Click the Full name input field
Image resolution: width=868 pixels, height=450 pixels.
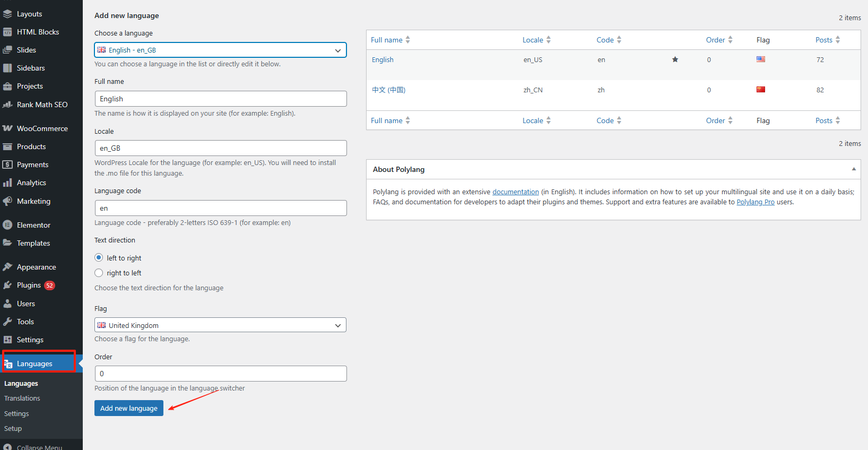pyautogui.click(x=220, y=99)
